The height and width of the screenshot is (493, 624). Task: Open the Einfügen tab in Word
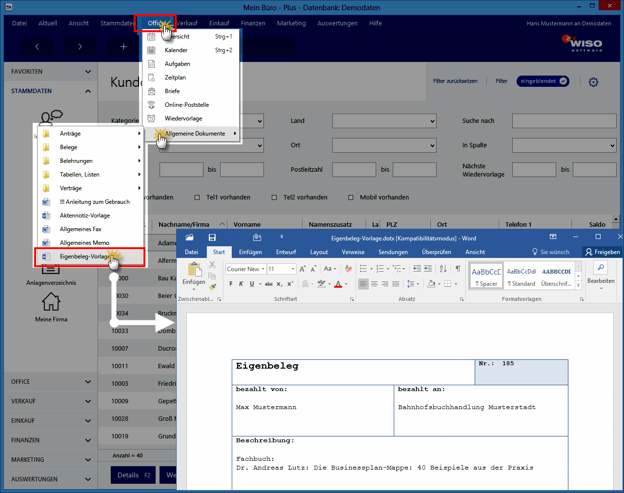coord(250,252)
